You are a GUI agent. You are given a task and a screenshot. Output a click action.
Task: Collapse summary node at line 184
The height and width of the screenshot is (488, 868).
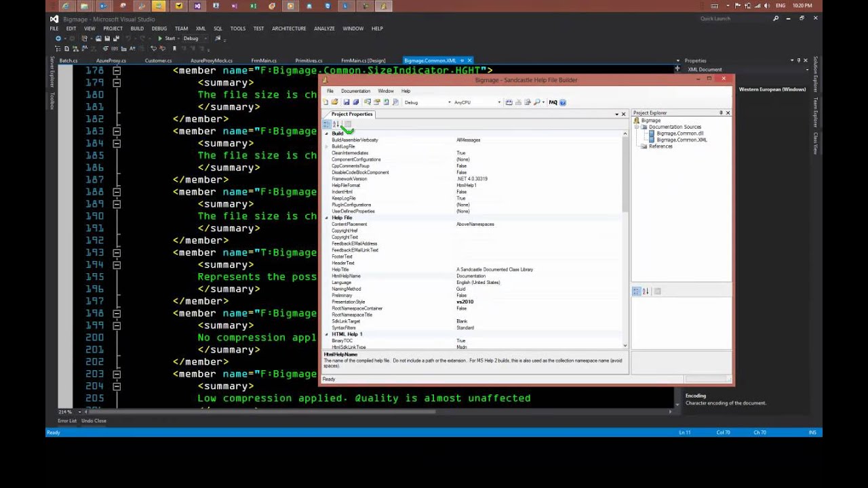click(117, 144)
